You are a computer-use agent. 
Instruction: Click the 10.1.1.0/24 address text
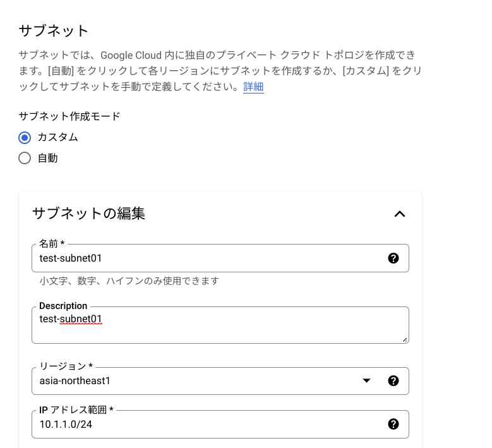click(66, 425)
